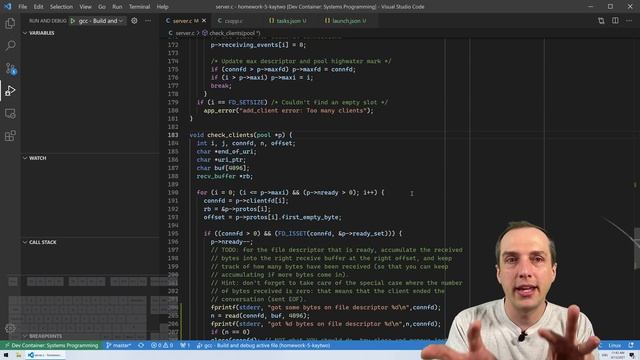Open the Explorer view in activity bar
The height and width of the screenshot is (360, 640).
pos(10,23)
